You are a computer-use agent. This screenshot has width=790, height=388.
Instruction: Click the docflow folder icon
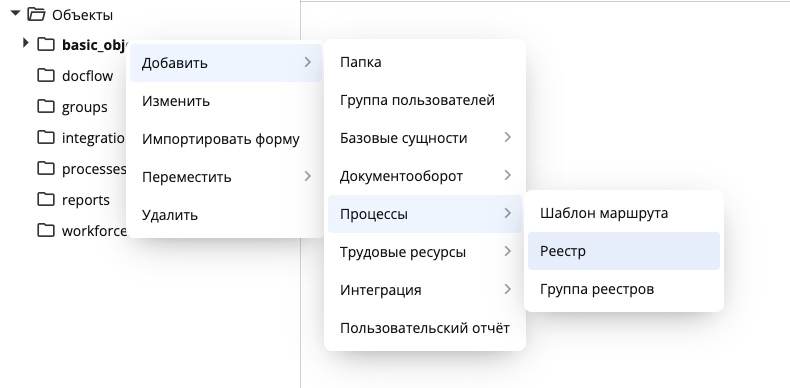pyautogui.click(x=46, y=75)
